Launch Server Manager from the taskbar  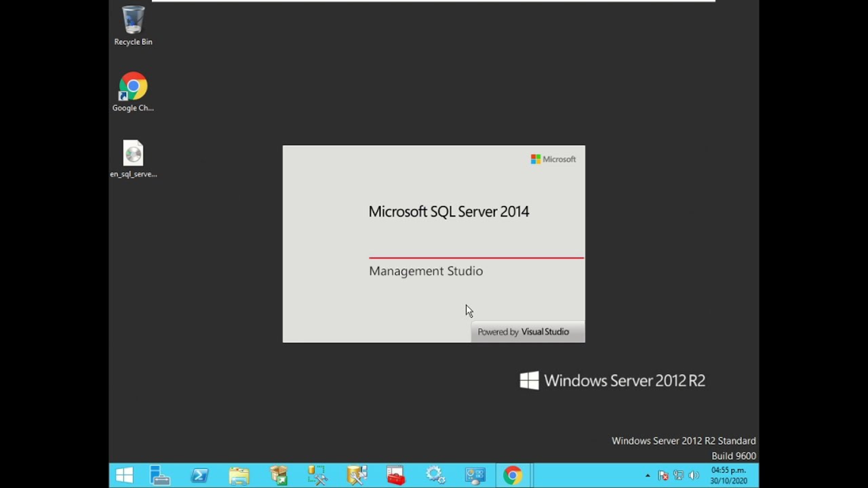(160, 475)
